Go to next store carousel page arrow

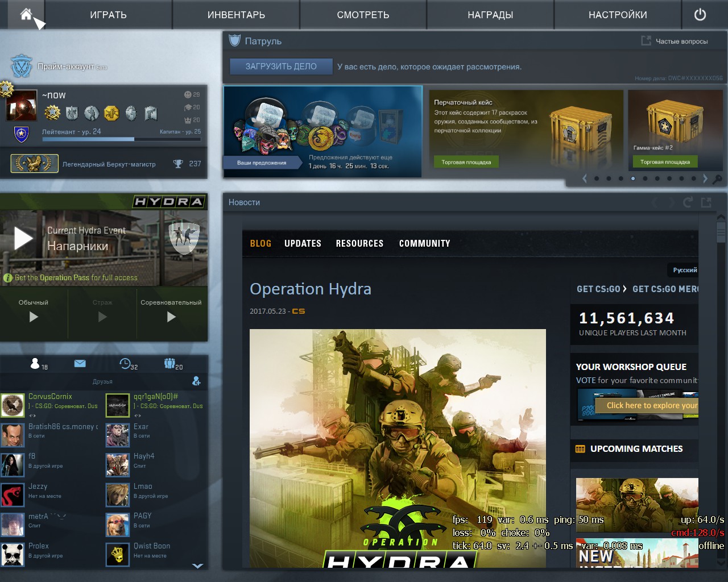(x=705, y=178)
